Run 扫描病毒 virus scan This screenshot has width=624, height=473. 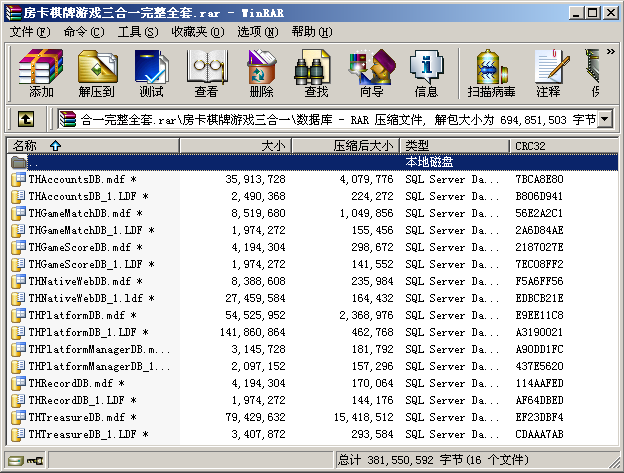click(491, 73)
